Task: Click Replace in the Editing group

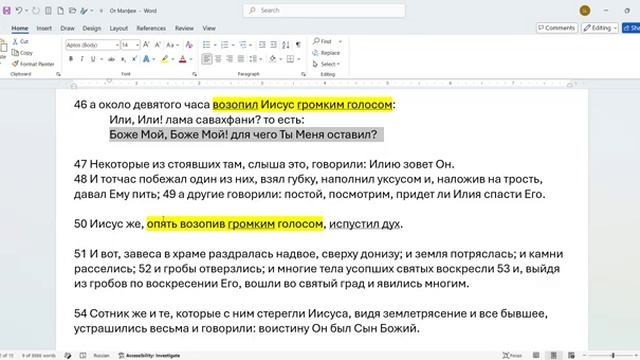Action: pyautogui.click(x=326, y=53)
